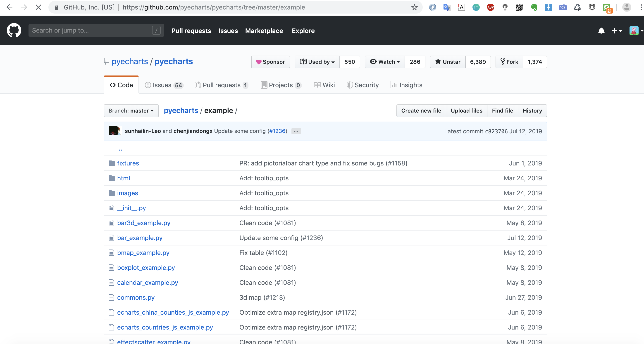
Task: Open the History button
Action: pos(532,111)
